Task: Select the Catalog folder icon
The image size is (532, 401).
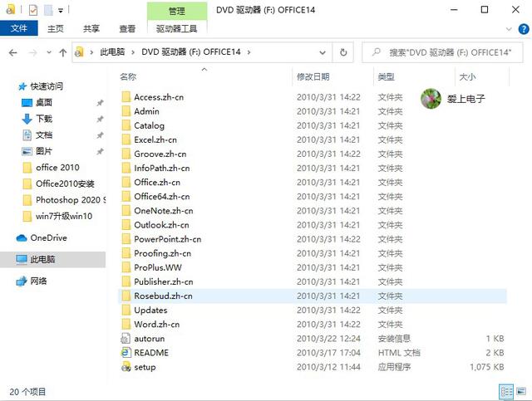Action: click(x=126, y=125)
